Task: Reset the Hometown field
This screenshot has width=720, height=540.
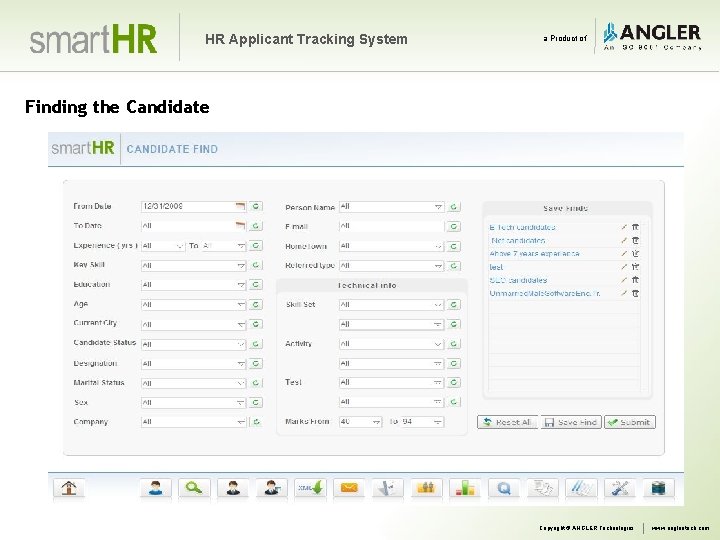Action: point(454,246)
